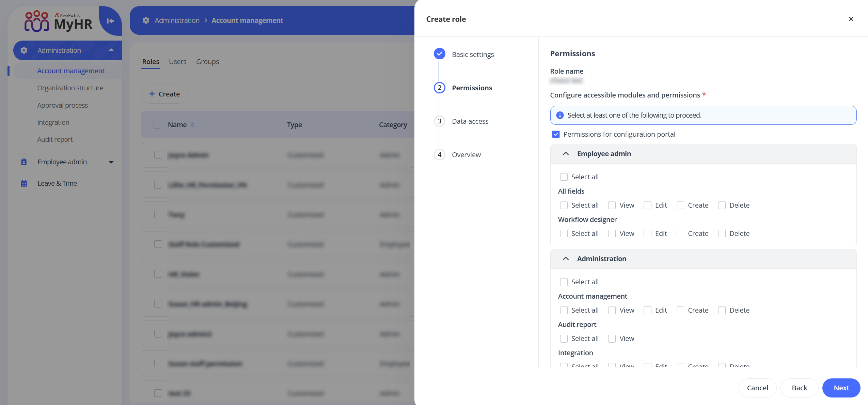Switch to the Groups tab

pos(207,62)
